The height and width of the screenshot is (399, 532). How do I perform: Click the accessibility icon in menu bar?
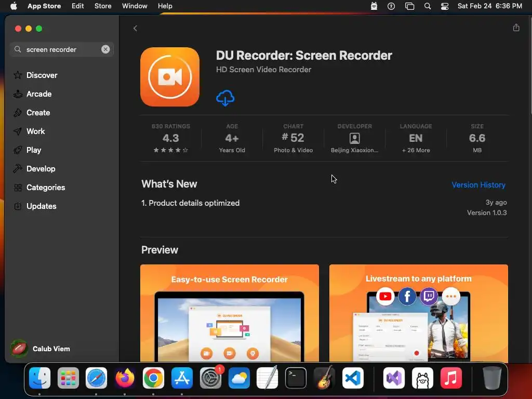(x=391, y=6)
